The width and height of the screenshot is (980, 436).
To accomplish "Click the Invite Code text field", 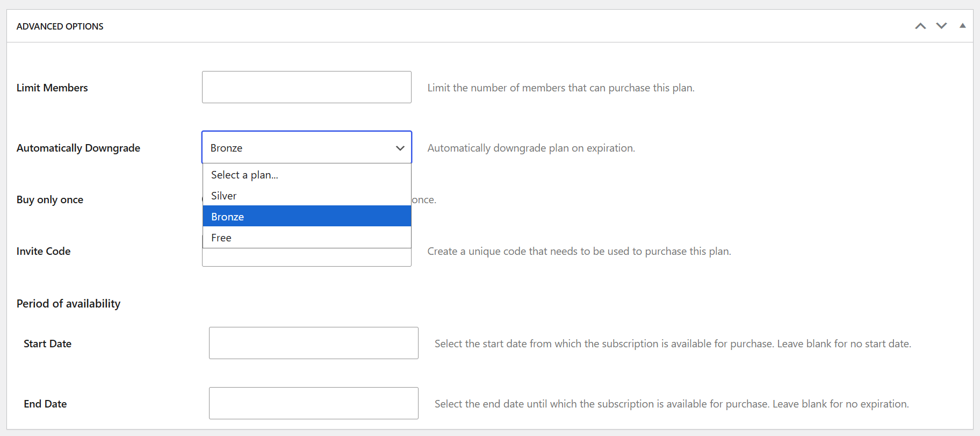I will pos(306,258).
